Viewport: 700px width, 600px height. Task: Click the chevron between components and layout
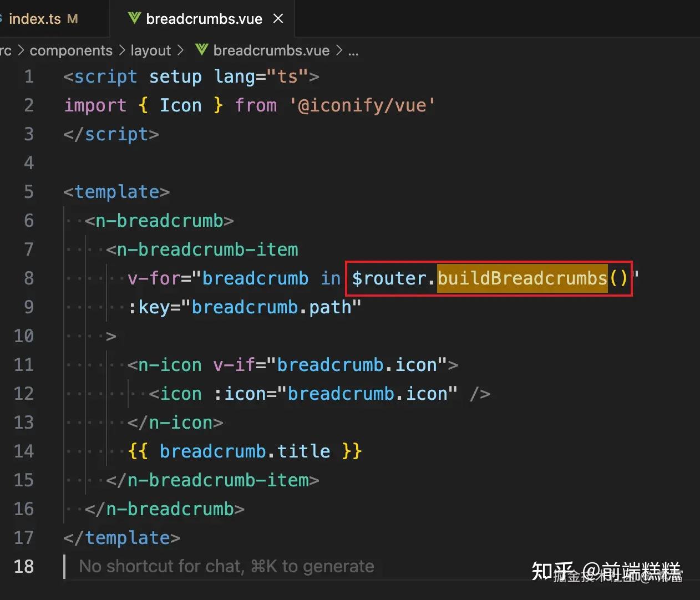123,50
